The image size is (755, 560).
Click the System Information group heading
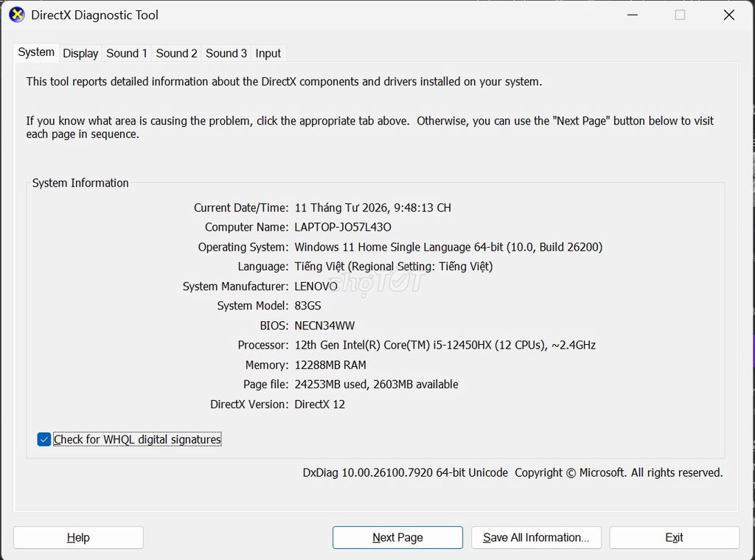80,183
